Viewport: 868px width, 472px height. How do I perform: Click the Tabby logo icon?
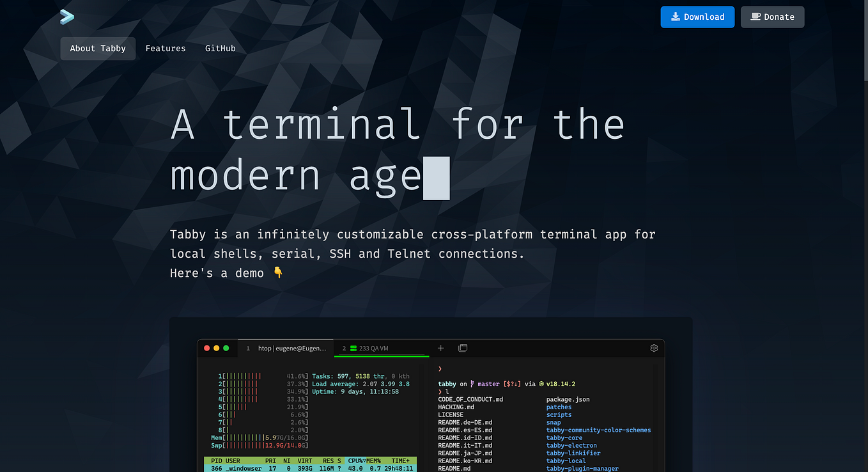pos(66,17)
